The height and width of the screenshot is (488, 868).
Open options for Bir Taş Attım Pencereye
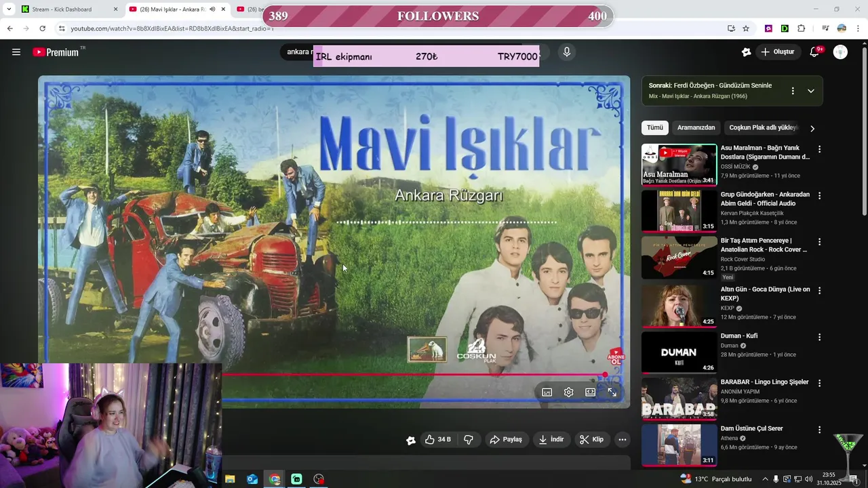(x=819, y=241)
